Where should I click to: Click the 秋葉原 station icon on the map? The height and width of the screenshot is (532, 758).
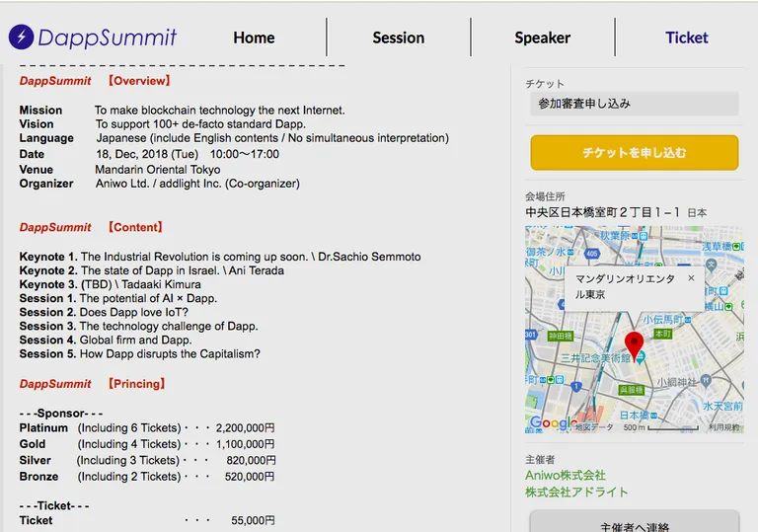tap(643, 236)
